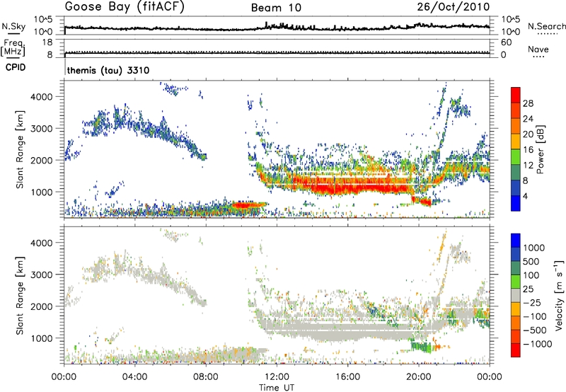Click the "2000" tick of the power panel

42,160
